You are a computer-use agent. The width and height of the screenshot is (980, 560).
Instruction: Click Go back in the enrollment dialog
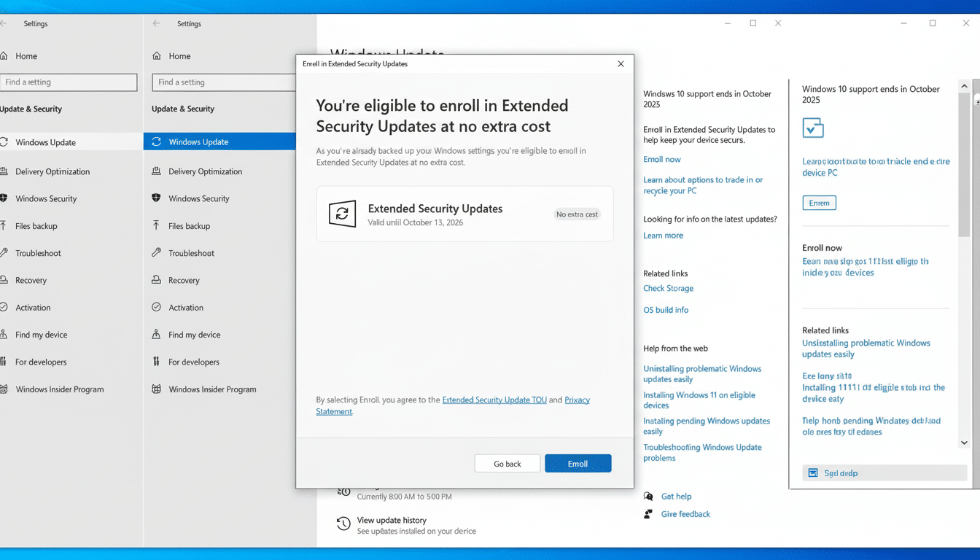[507, 463]
